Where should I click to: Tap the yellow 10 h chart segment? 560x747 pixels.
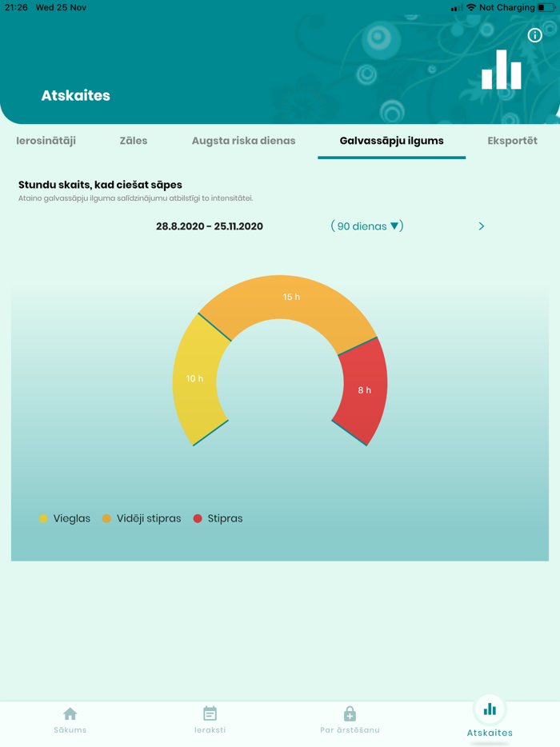[194, 378]
